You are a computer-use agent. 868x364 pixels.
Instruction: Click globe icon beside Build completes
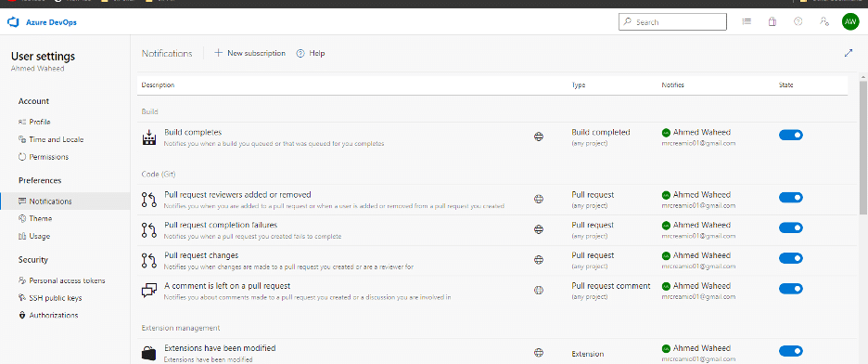(x=538, y=136)
